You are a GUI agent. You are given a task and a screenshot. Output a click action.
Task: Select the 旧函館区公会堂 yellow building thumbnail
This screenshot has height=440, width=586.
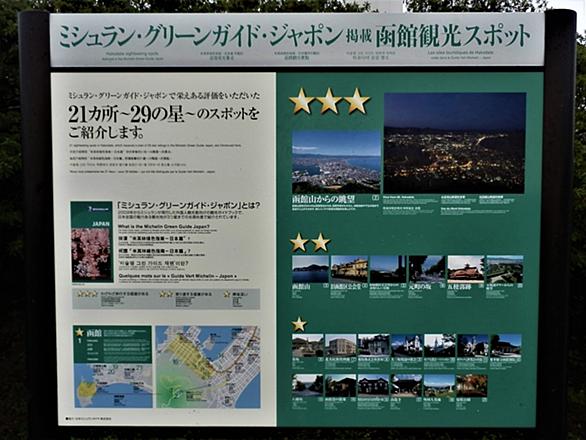click(x=349, y=269)
